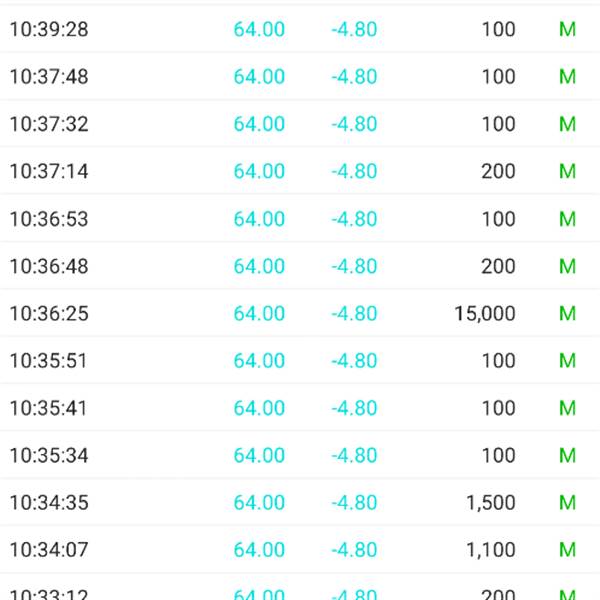Click the 200 volume at 10:37:14
Screen dimensions: 600x600
coord(498,172)
